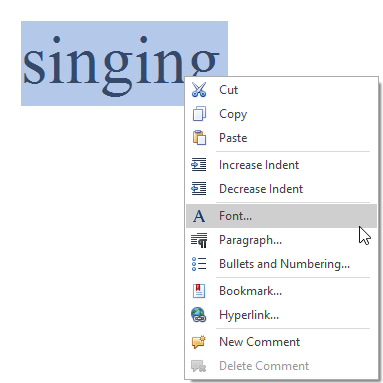Click the Bookmark page icon
The height and width of the screenshot is (383, 383).
[x=199, y=291]
